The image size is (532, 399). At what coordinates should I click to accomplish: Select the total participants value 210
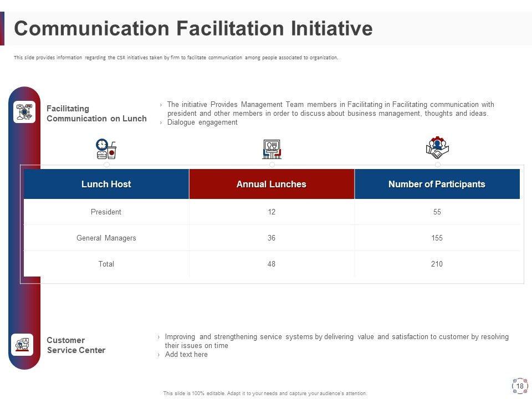click(437, 264)
